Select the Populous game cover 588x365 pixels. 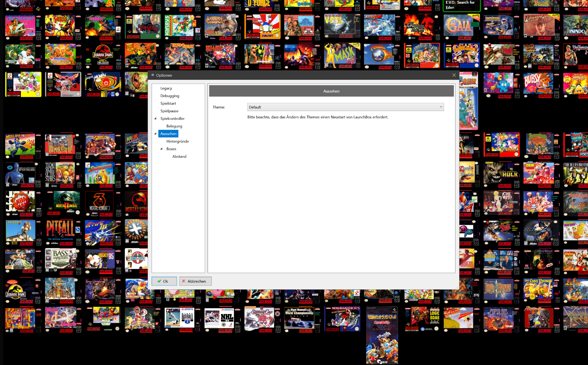point(501,320)
